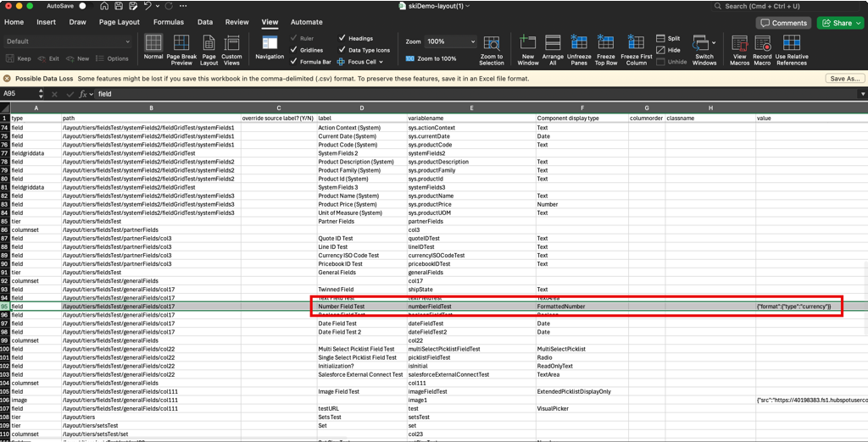This screenshot has height=442, width=868.
Task: Open the Data tab
Action: coord(205,22)
